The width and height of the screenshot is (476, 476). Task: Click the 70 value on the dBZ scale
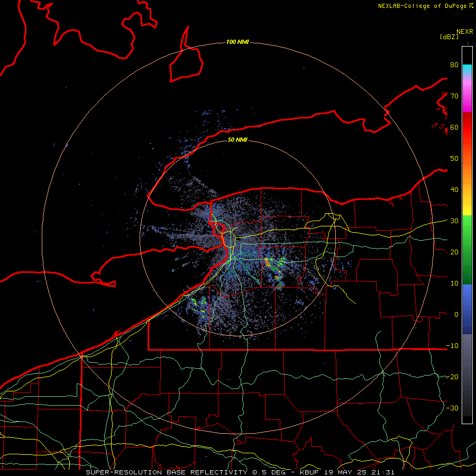[454, 96]
